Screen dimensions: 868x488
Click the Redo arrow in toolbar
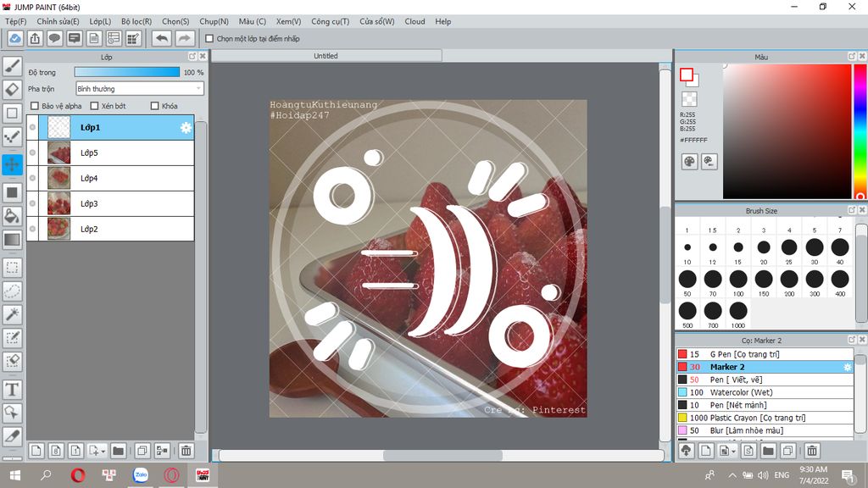tap(184, 38)
